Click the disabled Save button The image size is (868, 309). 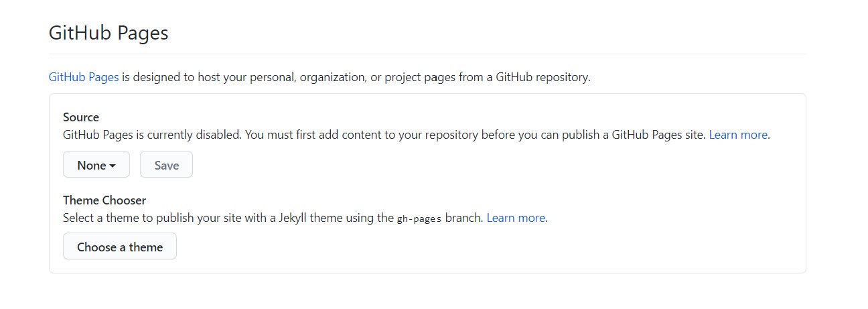tap(166, 165)
